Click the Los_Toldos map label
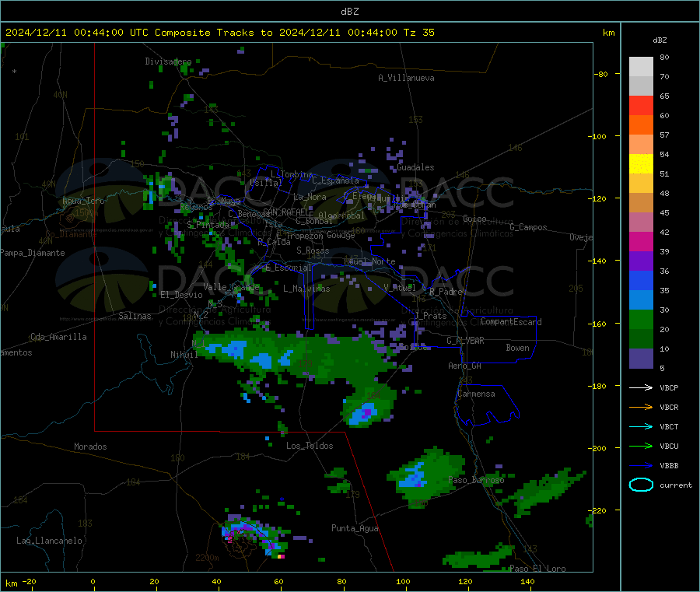 310,446
